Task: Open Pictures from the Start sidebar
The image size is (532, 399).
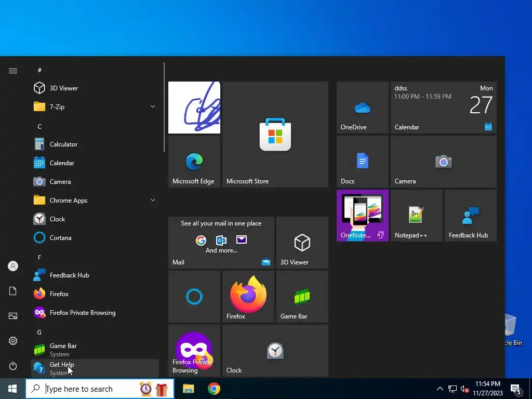Action: (13, 316)
